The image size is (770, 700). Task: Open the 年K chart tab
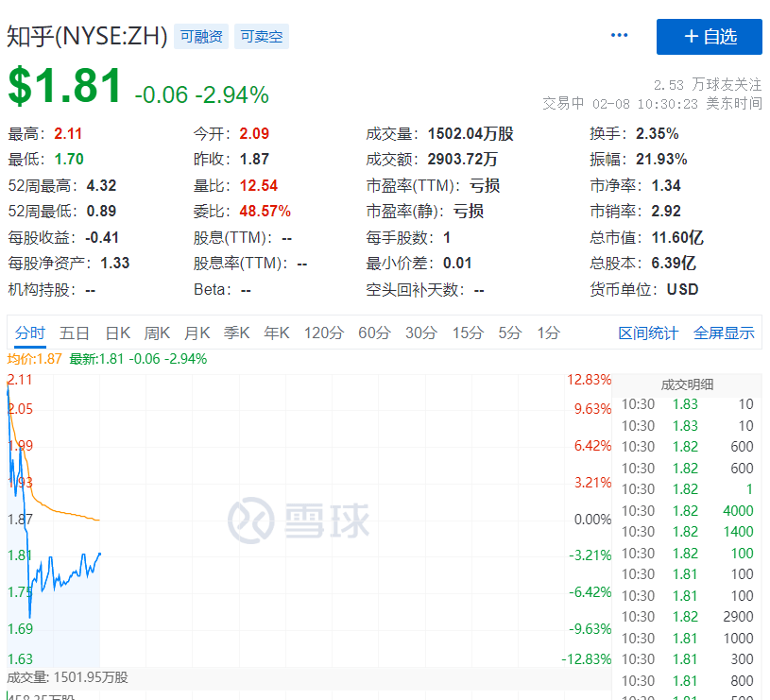(x=277, y=333)
